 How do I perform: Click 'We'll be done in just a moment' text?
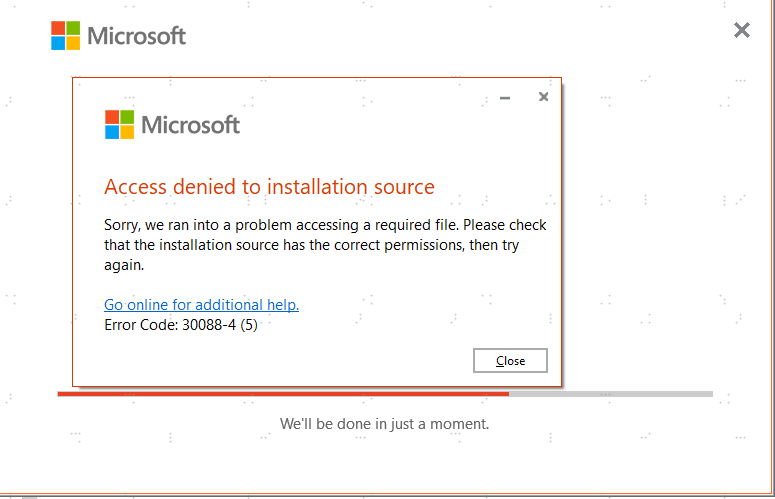384,424
